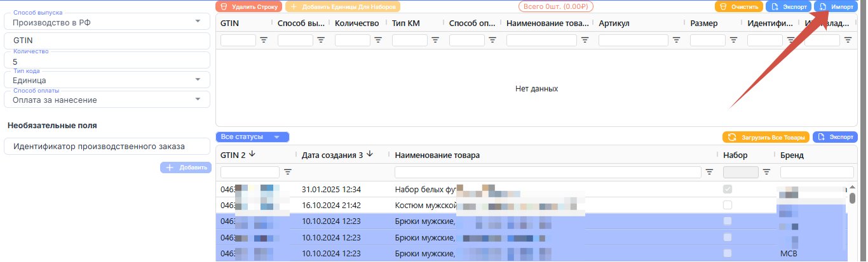868x262 pixels.
Task: Open filter icon for Набор column
Action: (766, 172)
